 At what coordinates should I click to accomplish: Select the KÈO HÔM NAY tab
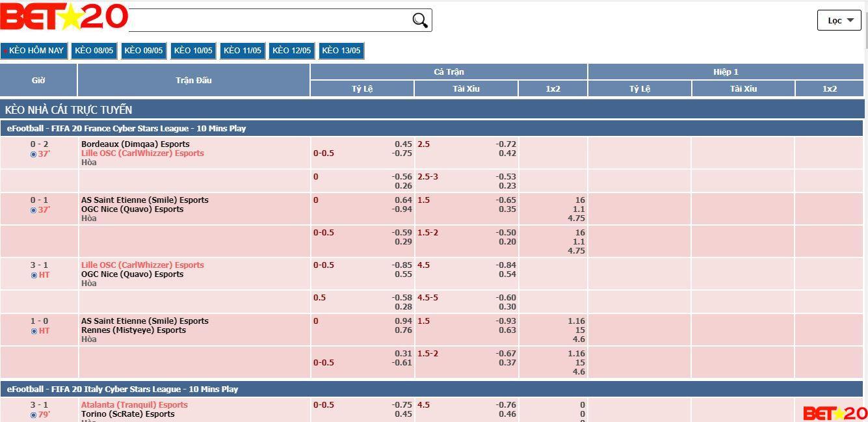[34, 51]
